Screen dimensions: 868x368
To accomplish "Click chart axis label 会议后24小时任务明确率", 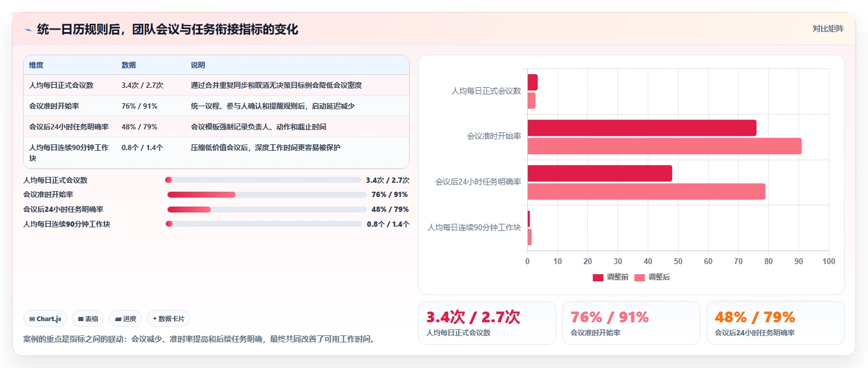I will coord(479,182).
